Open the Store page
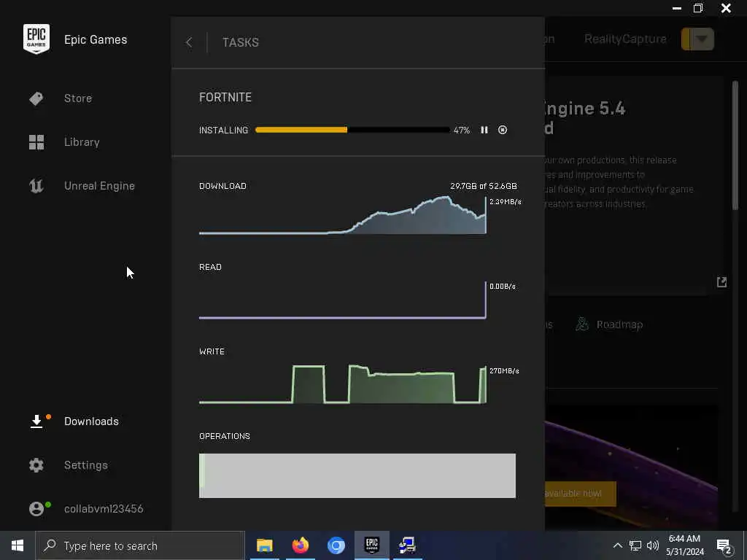The height and width of the screenshot is (560, 747). [x=77, y=98]
